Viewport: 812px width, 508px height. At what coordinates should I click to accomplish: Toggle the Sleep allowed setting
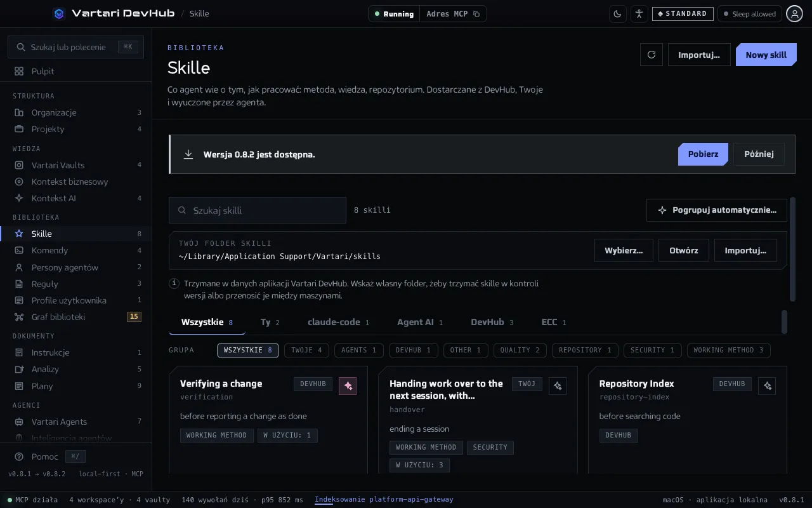point(749,14)
